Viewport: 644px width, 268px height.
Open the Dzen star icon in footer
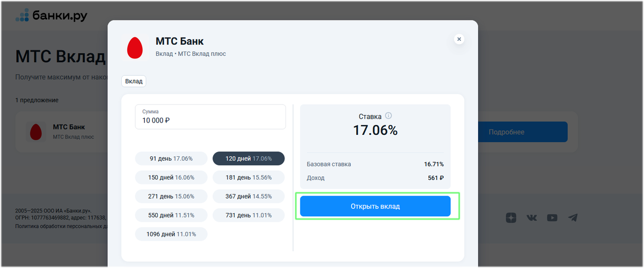[x=511, y=218]
